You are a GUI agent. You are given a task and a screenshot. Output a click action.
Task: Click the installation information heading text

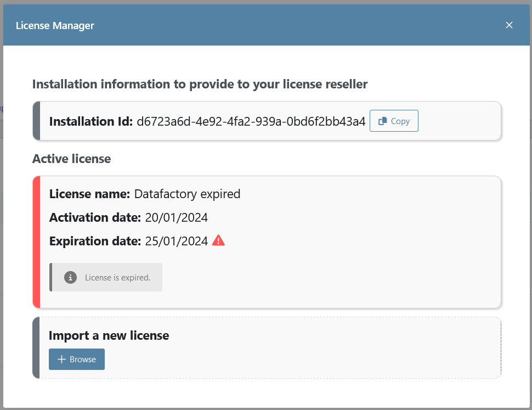200,84
